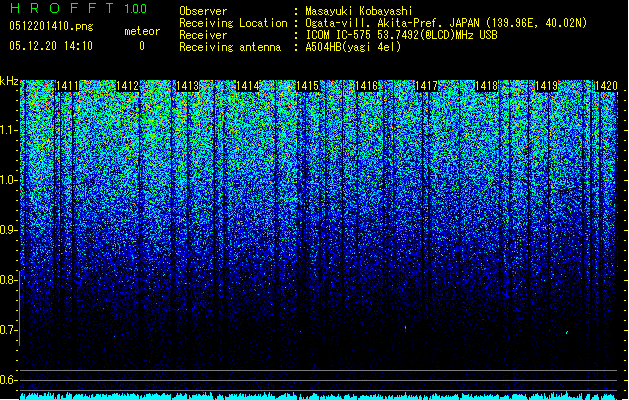Click time marker 1417
629x400 pixels.
point(426,86)
